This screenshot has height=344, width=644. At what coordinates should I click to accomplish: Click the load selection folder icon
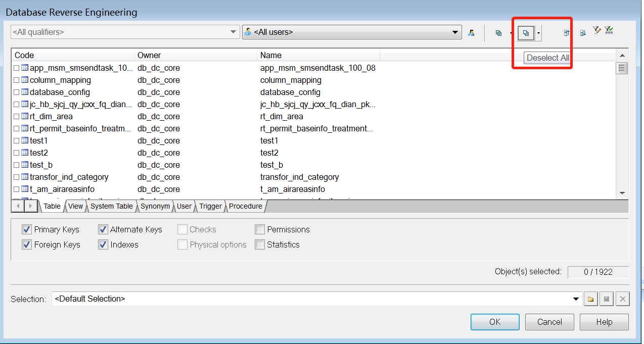(x=590, y=299)
